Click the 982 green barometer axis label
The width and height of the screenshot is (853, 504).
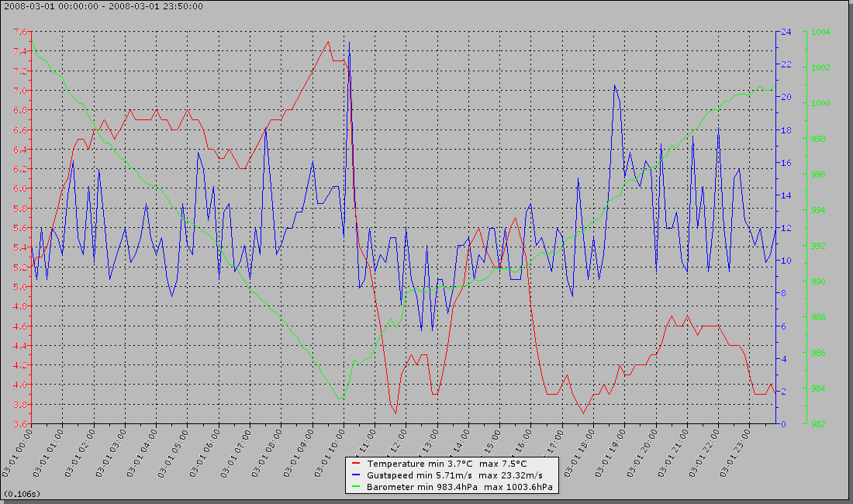point(818,424)
